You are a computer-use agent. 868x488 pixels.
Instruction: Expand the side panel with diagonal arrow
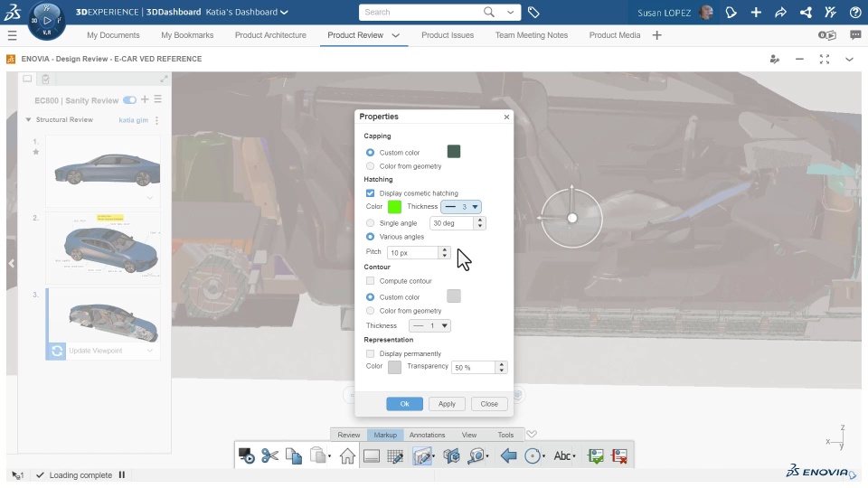tap(164, 80)
